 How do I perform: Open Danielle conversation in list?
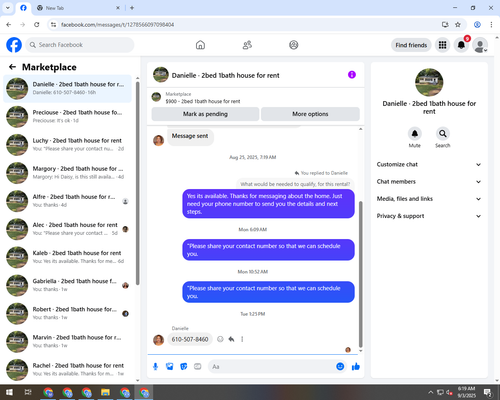[67, 88]
